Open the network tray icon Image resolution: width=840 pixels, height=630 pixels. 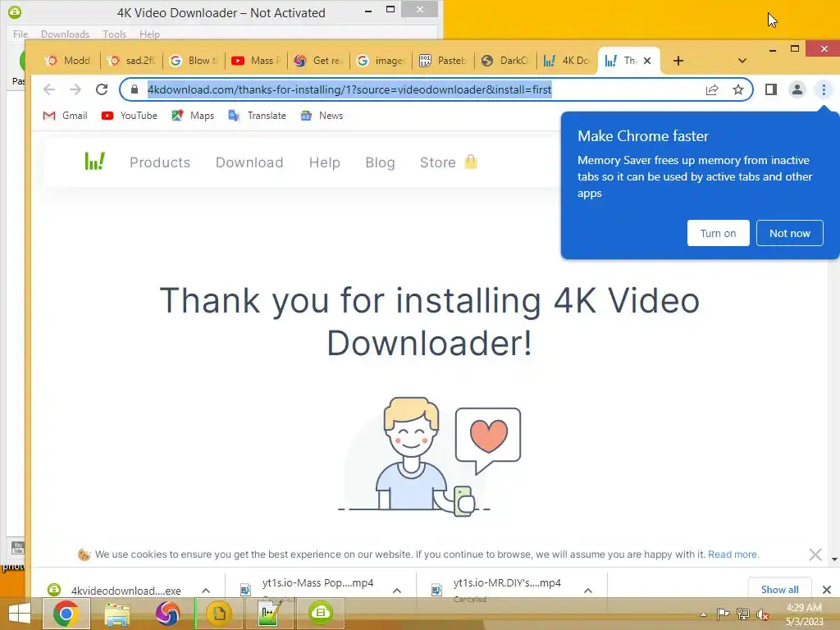tap(743, 614)
